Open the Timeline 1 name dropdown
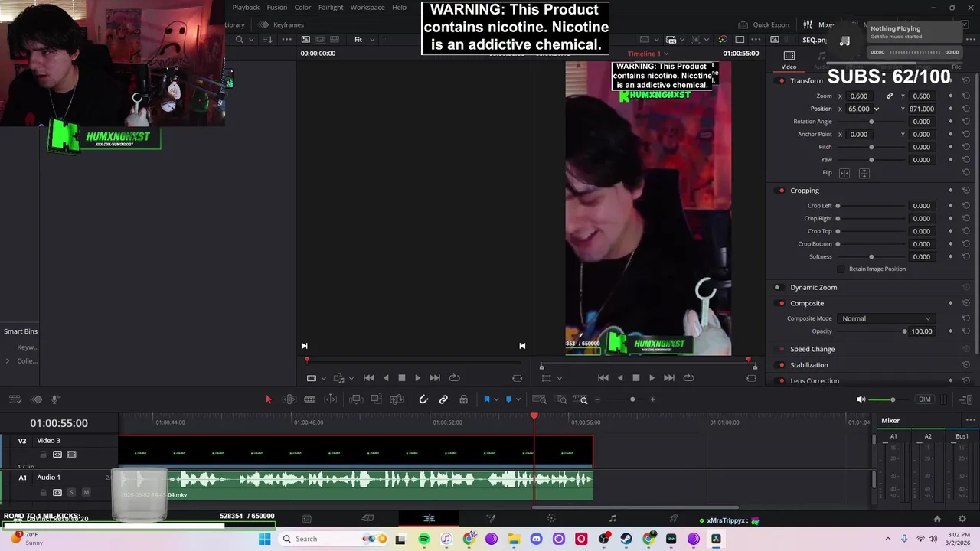The image size is (980, 551). tap(648, 54)
